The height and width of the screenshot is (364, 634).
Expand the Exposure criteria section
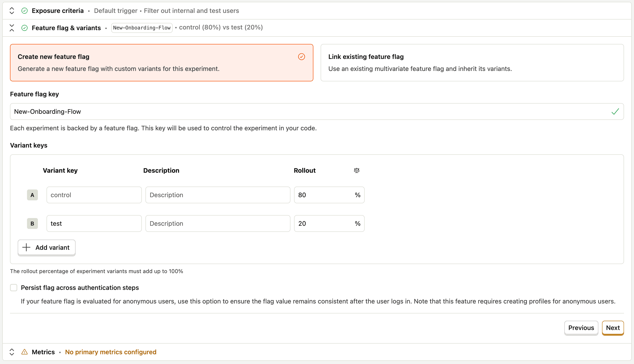pos(12,10)
